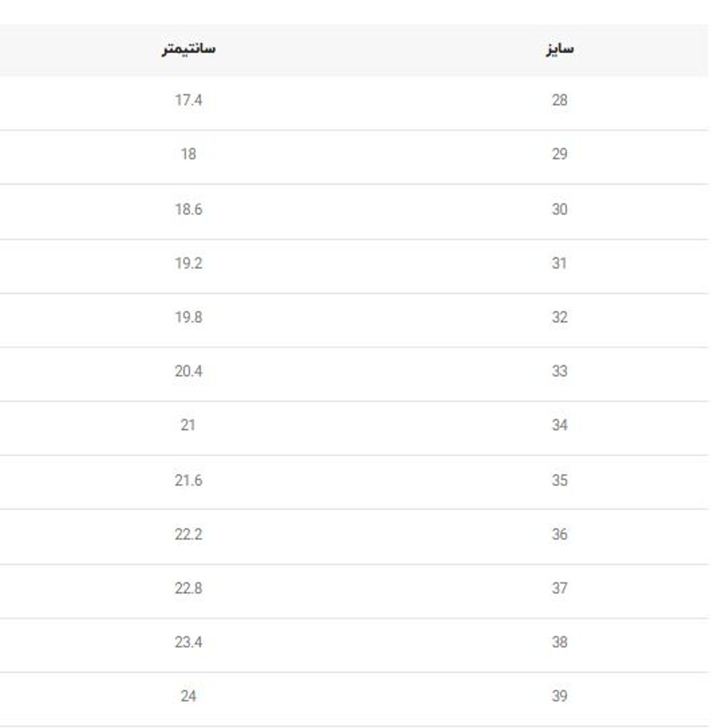Click the 20.4 centimeter cell

tap(188, 372)
